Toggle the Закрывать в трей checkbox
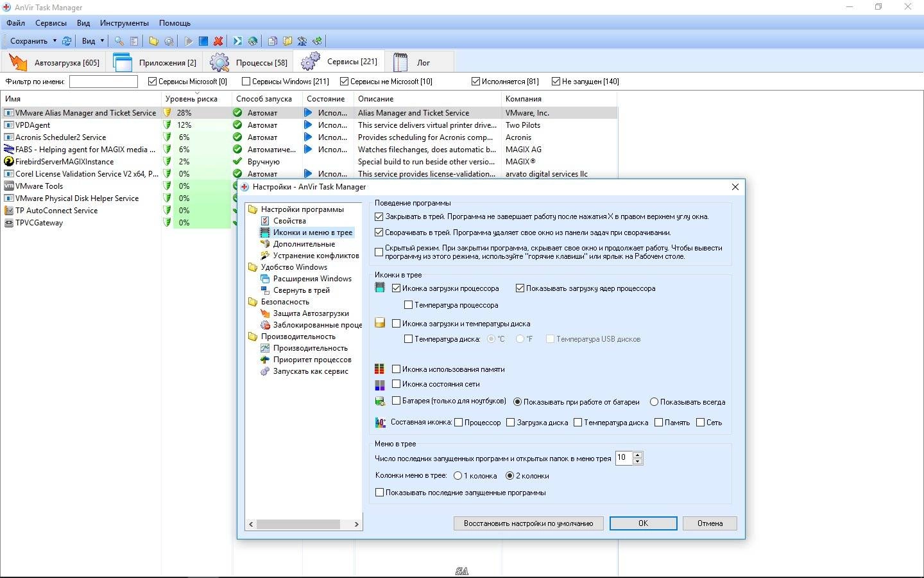Viewport: 924px width, 578px height. 379,216
